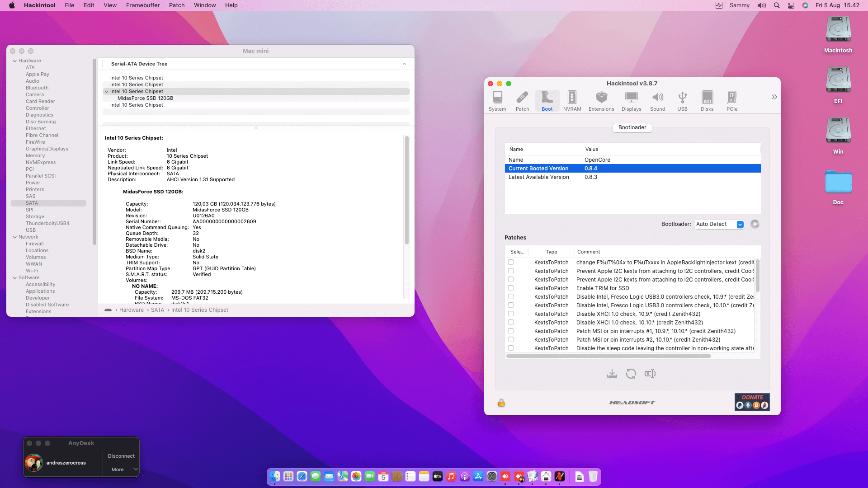Click the download bootloader icon below patches

(612, 374)
